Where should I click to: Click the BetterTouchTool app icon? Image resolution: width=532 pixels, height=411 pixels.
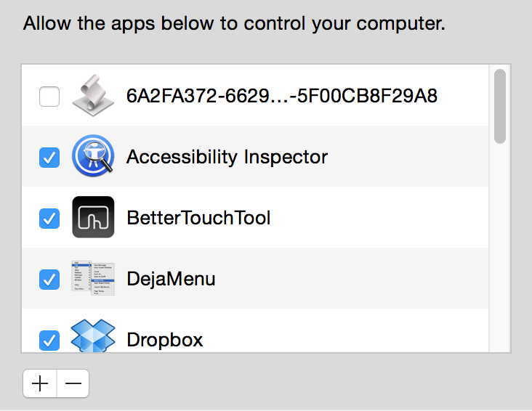pos(93,217)
